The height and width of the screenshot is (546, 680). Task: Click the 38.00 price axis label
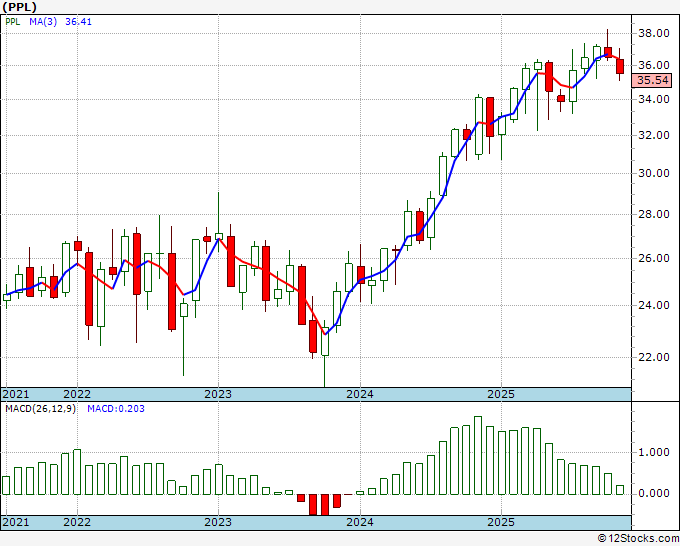654,33
